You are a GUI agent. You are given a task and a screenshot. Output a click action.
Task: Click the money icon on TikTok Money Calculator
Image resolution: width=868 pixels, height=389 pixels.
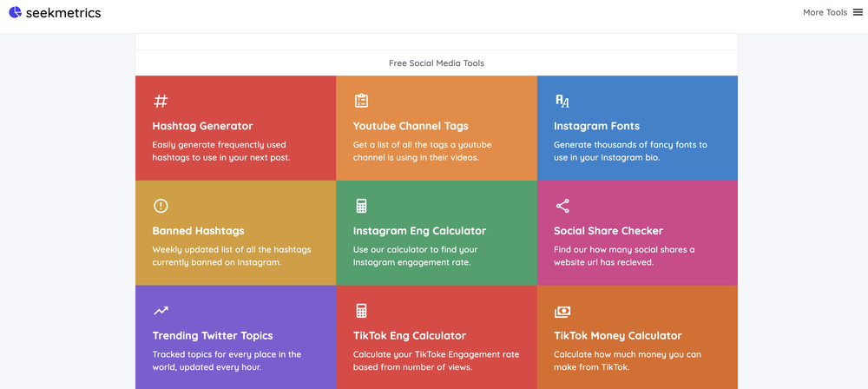click(x=562, y=311)
